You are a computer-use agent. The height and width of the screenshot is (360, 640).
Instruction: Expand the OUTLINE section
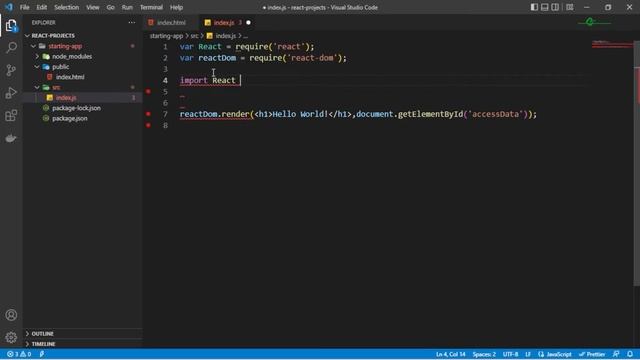(x=83, y=333)
